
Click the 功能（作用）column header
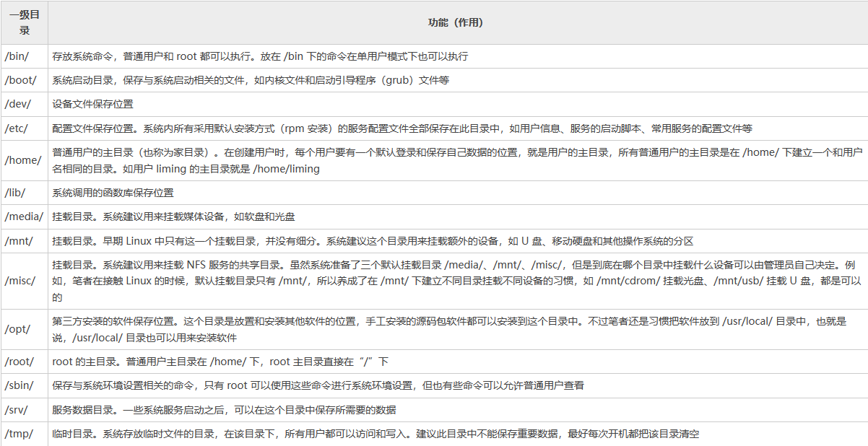pos(456,22)
